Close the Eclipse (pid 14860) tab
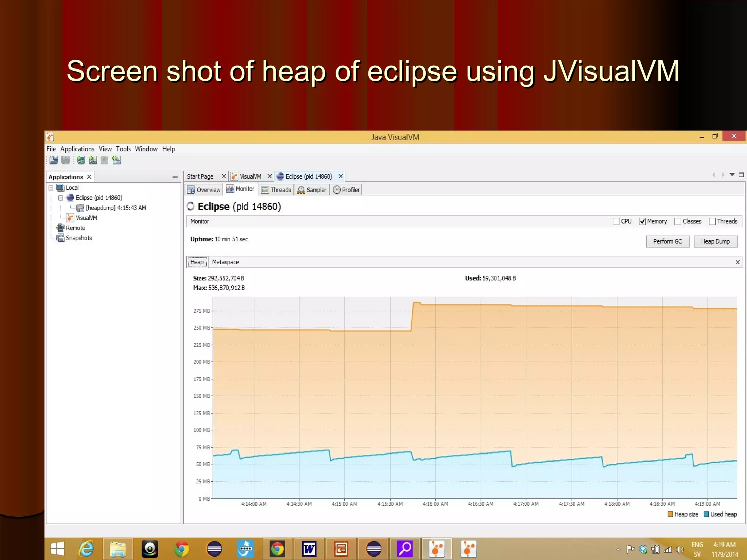Image resolution: width=747 pixels, height=560 pixels. (x=340, y=176)
